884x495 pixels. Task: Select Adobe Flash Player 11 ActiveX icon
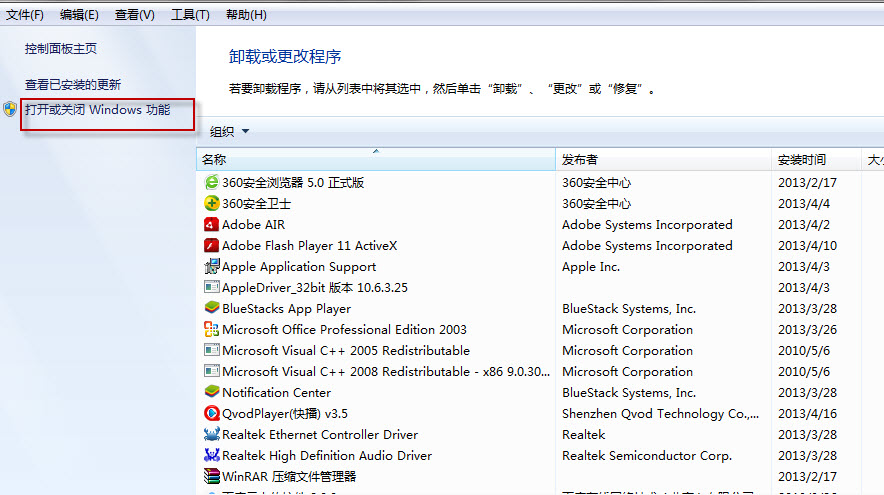tap(211, 246)
